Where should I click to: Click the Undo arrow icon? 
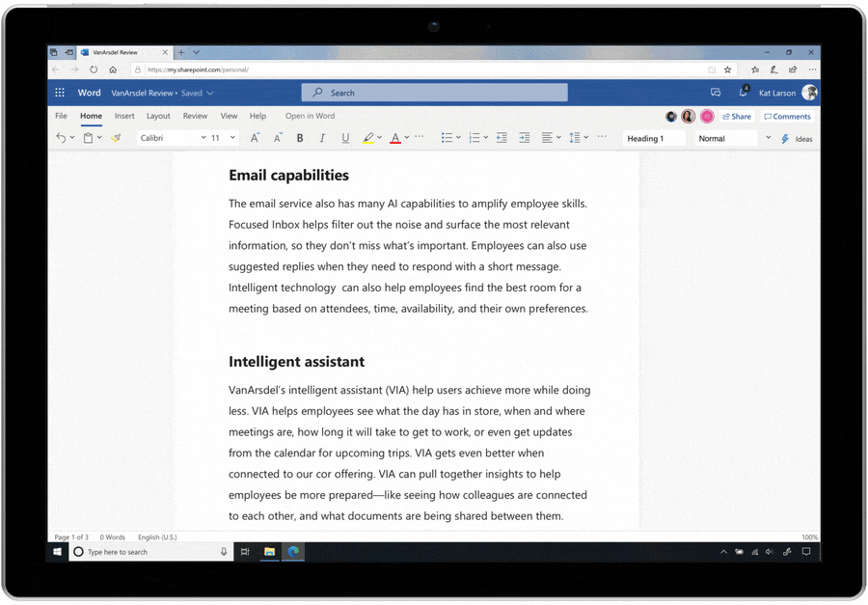coord(61,138)
